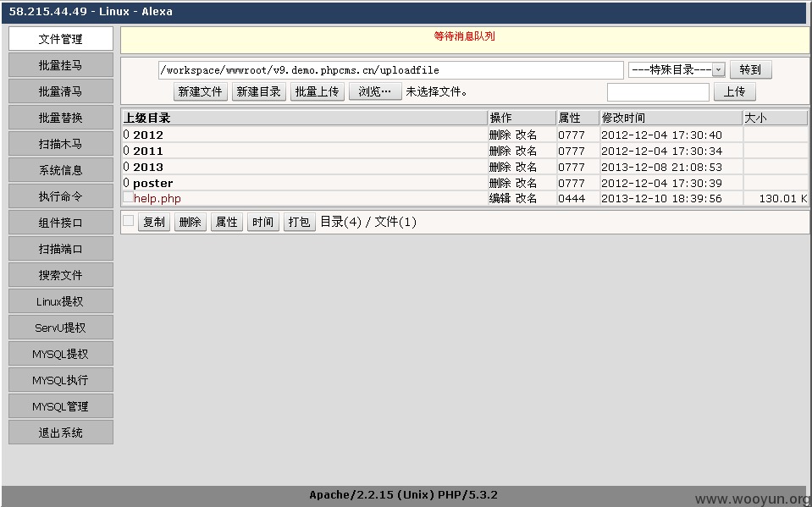Focus the upload filename text field
812x507 pixels.
tap(658, 92)
